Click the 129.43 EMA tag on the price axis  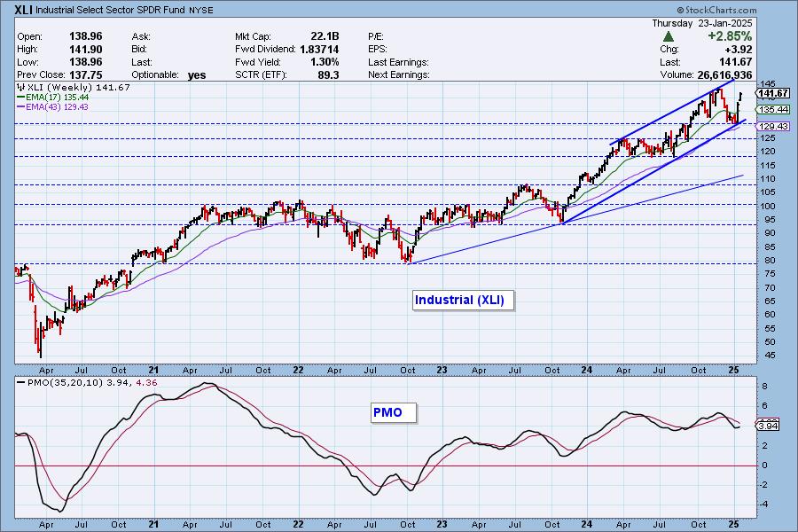tap(773, 126)
